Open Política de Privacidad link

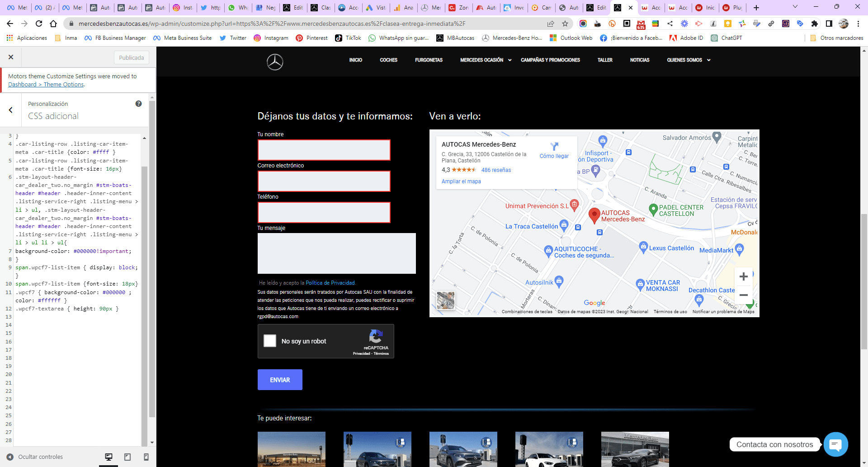330,283
